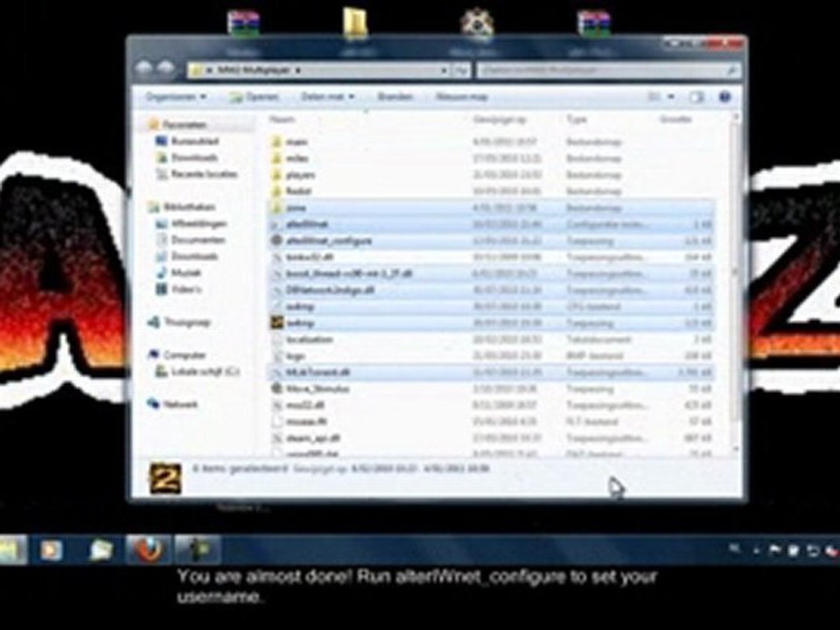This screenshot has width=840, height=630.
Task: Open the media player taskbar icon
Action: point(52,549)
